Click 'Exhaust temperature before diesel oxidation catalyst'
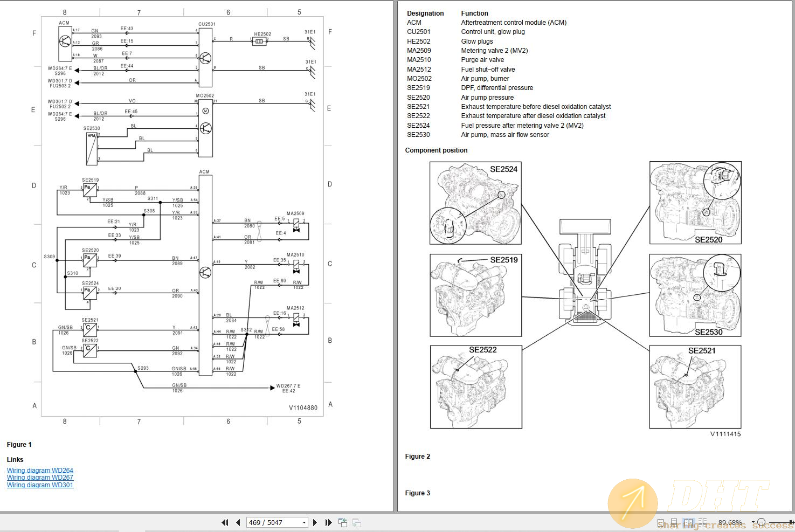The width and height of the screenshot is (795, 532). (536, 107)
